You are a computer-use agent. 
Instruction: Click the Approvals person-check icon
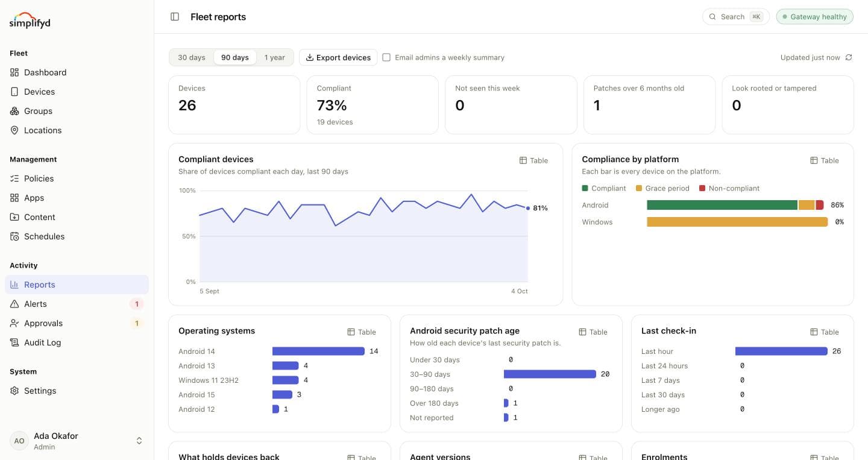point(14,323)
